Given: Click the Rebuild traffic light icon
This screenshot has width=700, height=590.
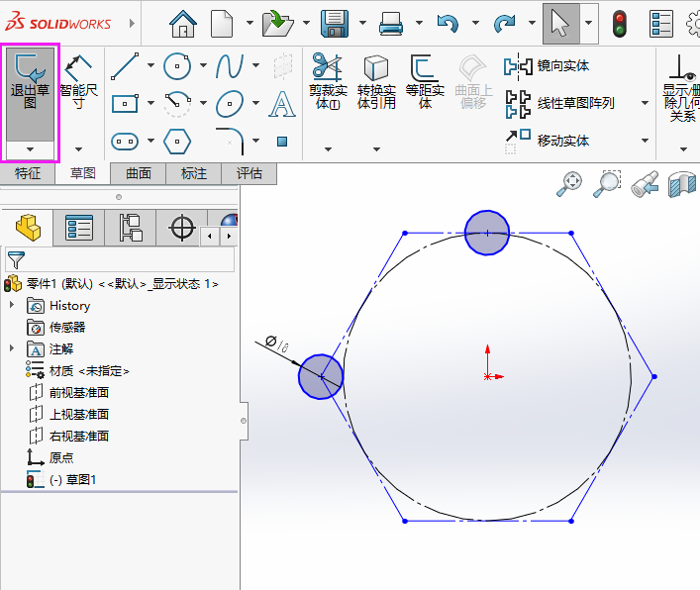Looking at the screenshot, I should 620,23.
